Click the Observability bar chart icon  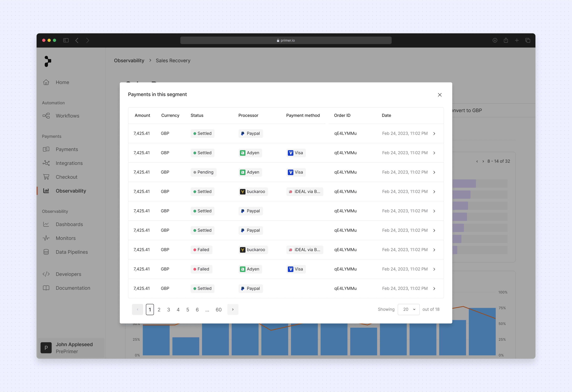(x=46, y=191)
